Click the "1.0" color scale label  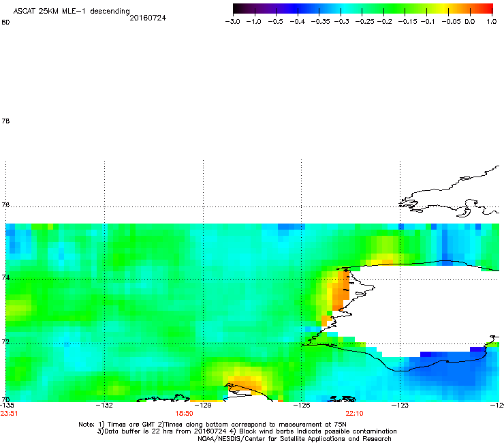(x=492, y=22)
